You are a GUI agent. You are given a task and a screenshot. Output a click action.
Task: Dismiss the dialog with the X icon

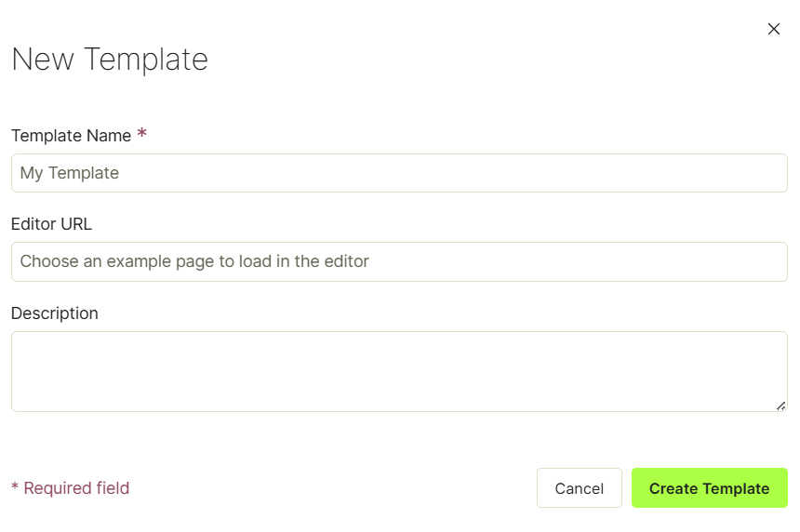(x=773, y=29)
